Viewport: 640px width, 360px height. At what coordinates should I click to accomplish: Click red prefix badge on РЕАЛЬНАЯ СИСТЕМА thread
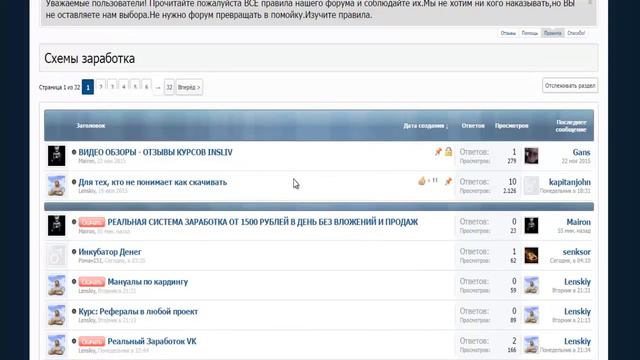click(92, 222)
